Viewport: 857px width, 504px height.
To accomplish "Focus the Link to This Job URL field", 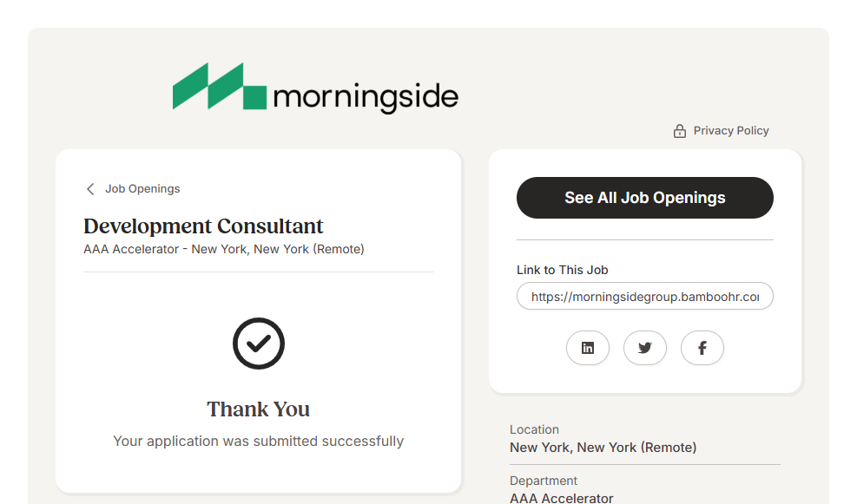I will (644, 297).
